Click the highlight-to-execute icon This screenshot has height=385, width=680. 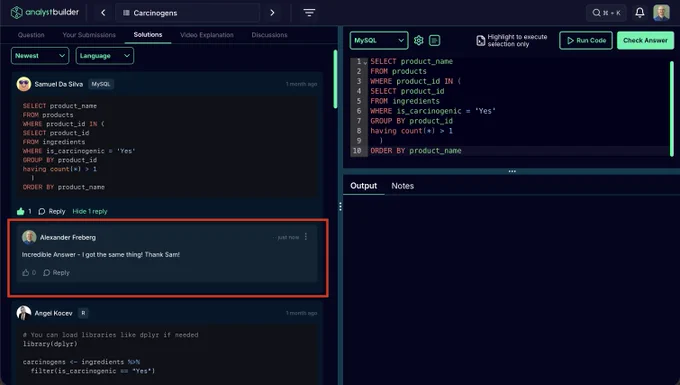481,40
